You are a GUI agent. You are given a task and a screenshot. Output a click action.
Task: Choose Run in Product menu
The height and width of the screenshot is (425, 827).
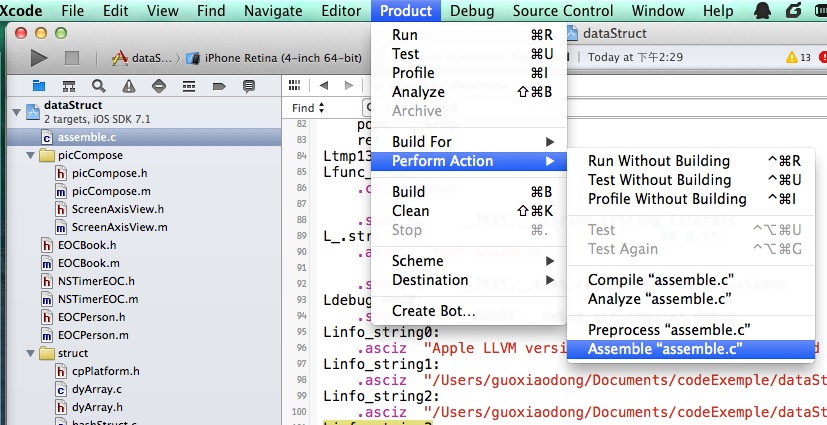point(469,35)
